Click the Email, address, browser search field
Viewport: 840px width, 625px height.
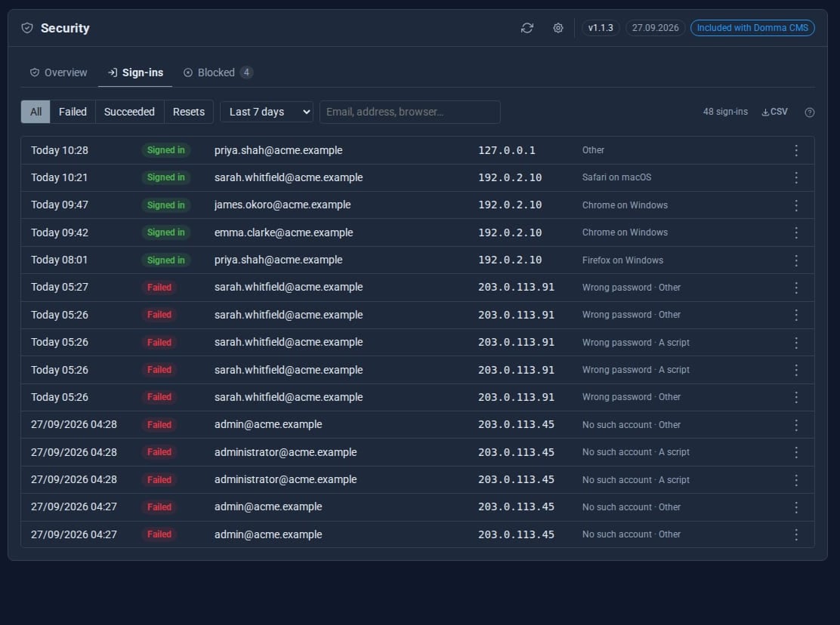tap(410, 112)
